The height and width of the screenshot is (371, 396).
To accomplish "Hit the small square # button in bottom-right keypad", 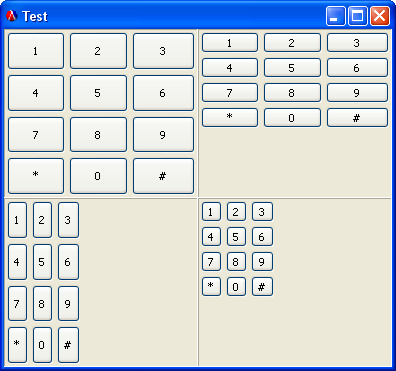I will pos(262,287).
